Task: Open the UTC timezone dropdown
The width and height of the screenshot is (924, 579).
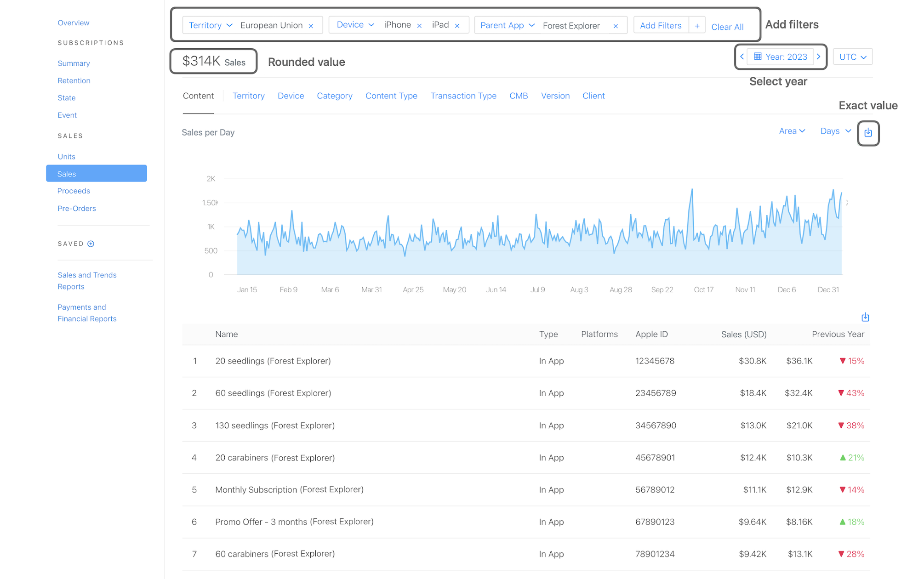Action: tap(852, 57)
